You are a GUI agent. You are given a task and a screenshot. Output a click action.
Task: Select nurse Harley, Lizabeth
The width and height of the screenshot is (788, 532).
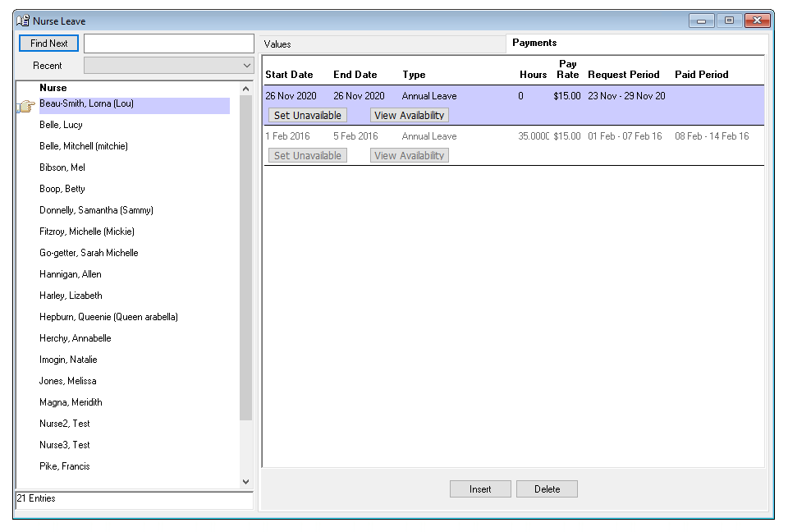point(71,296)
